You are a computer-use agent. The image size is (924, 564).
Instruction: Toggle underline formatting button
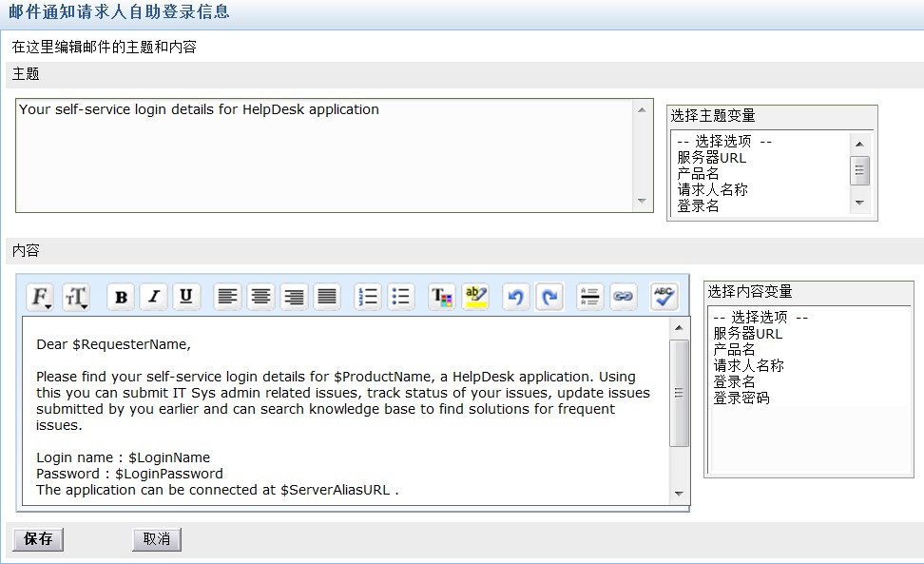pos(185,297)
